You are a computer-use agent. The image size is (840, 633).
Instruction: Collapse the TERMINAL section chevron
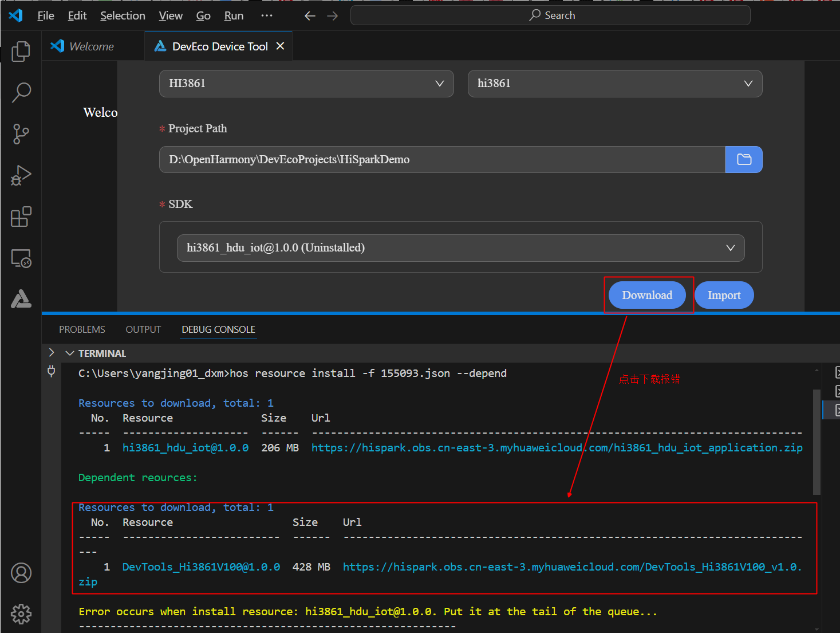70,353
